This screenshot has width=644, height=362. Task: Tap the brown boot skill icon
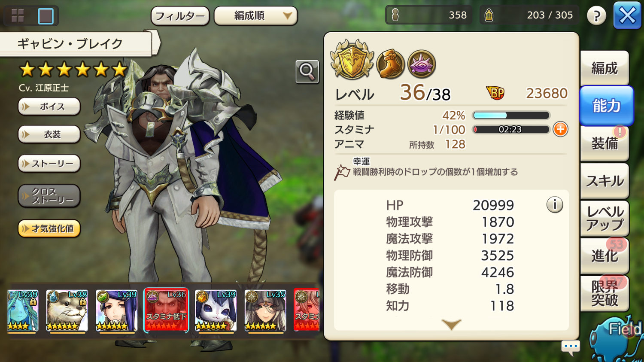(x=390, y=64)
